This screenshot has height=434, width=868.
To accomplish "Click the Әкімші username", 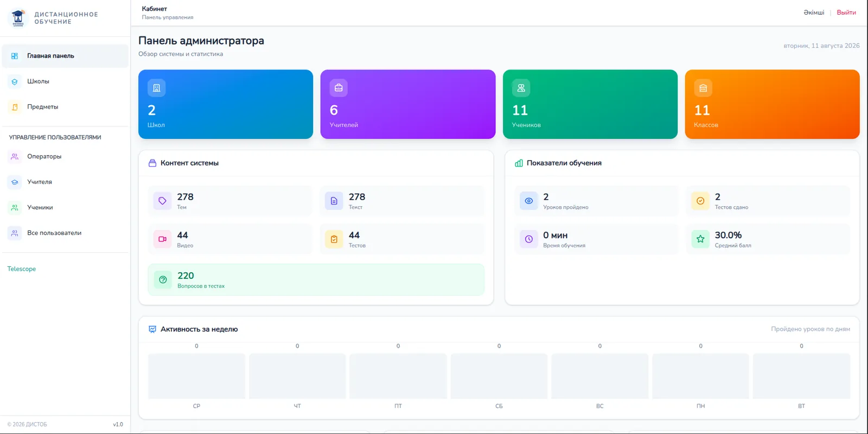I will [x=814, y=12].
